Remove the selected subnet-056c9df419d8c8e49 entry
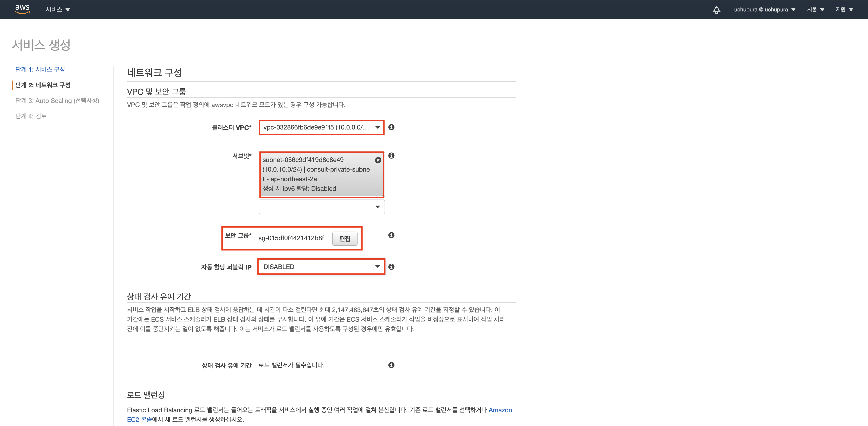868x426 pixels. click(378, 160)
